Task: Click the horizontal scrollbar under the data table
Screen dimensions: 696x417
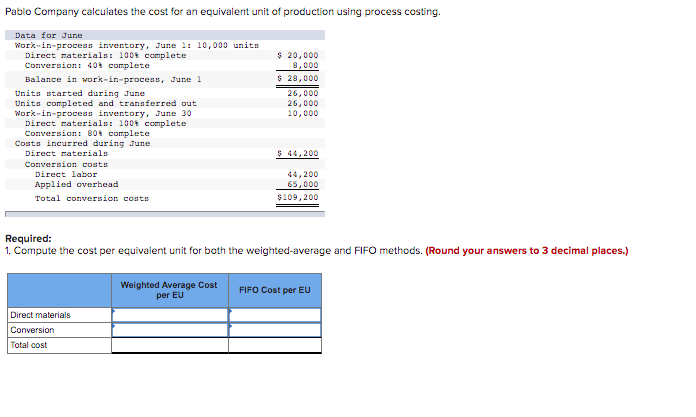Action: click(165, 214)
